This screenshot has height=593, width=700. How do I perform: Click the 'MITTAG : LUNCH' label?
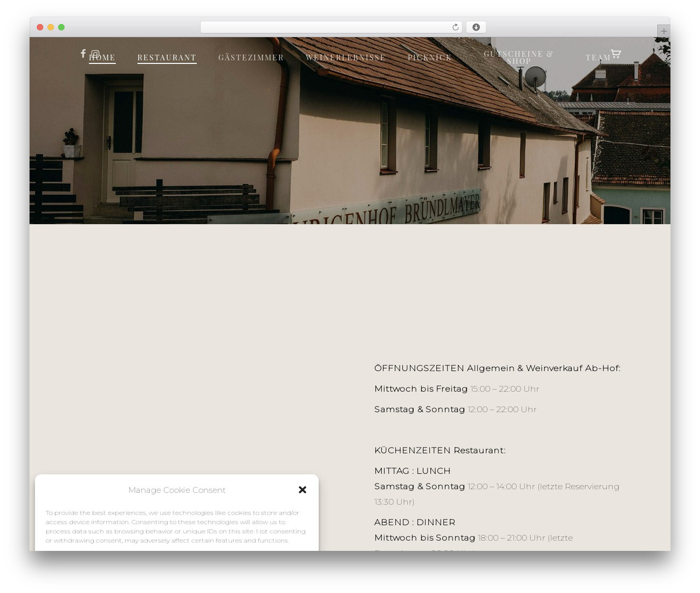click(413, 471)
